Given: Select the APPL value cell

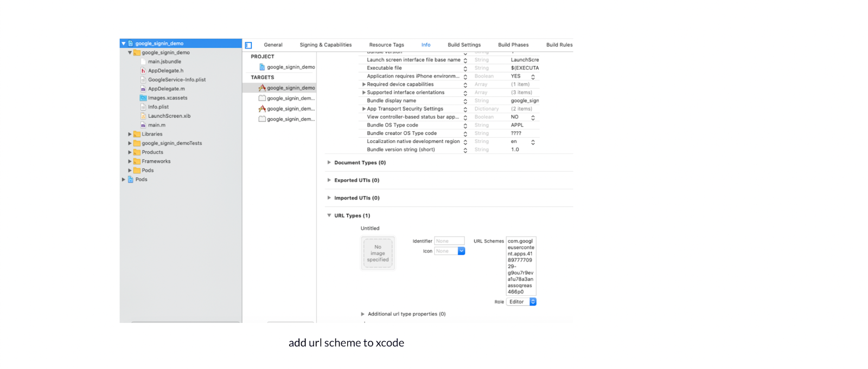Looking at the screenshot, I should (517, 125).
